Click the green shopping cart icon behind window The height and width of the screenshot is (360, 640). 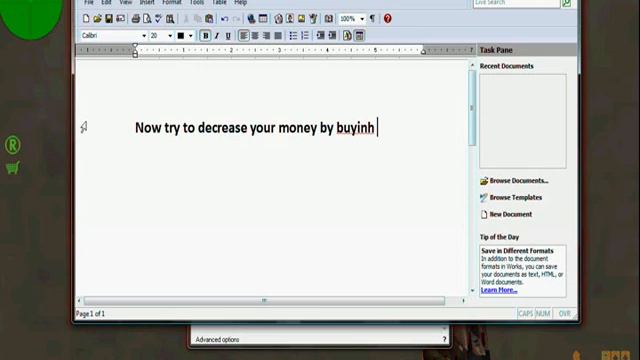[x=13, y=168]
